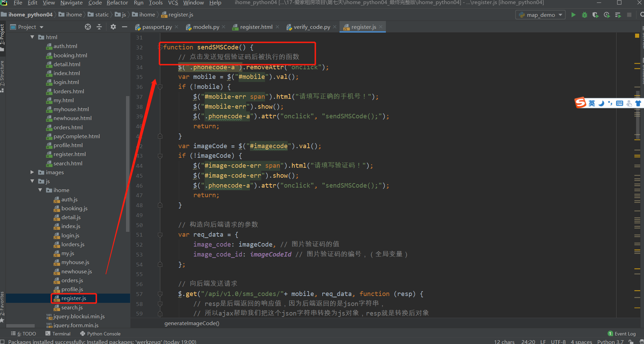Toggle fold marker at line 43 if block
The width and height of the screenshot is (644, 344).
[160, 156]
